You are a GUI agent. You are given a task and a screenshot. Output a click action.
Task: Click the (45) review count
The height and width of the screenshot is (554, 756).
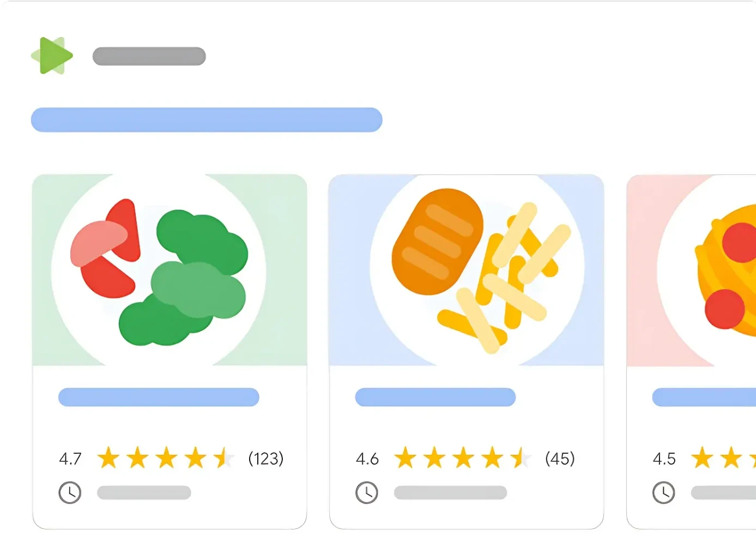[560, 459]
